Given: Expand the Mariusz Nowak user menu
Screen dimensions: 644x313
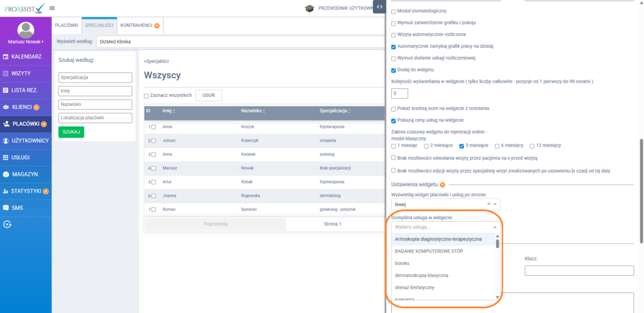Looking at the screenshot, I should pos(26,42).
